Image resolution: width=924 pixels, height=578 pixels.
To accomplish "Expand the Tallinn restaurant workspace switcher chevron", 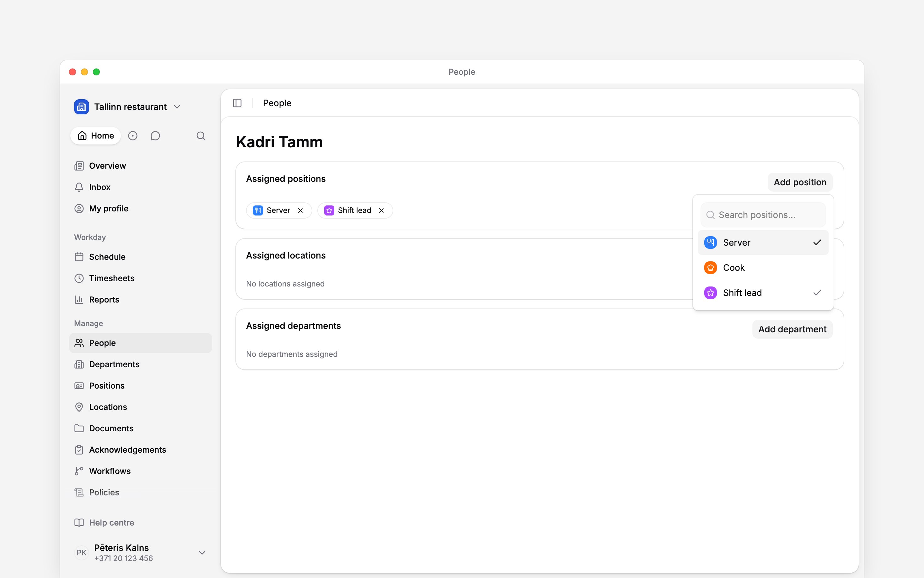I will (177, 107).
